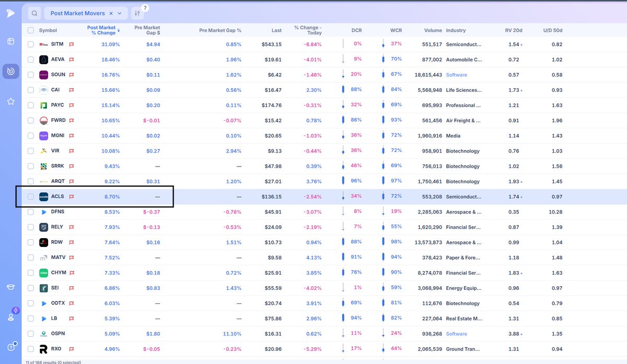The image size is (627, 364).
Task: Click the $543.15 last price cell
Action: click(272, 44)
